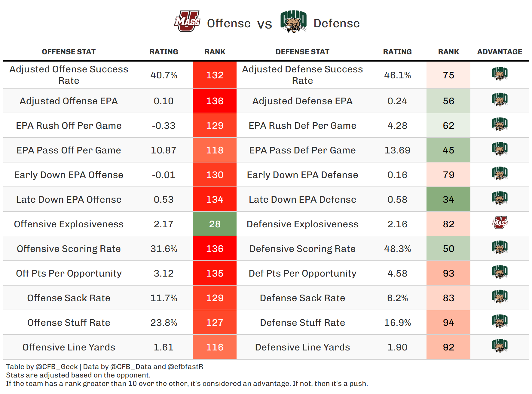Click Ohio logo in Offense Stuff Rate row

[500, 321]
